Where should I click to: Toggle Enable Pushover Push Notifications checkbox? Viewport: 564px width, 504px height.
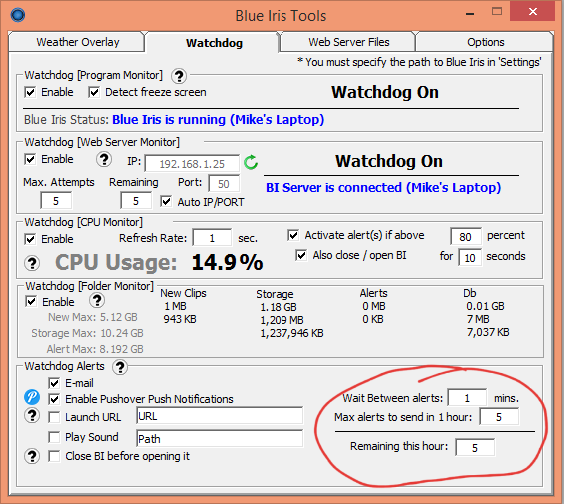click(54, 399)
